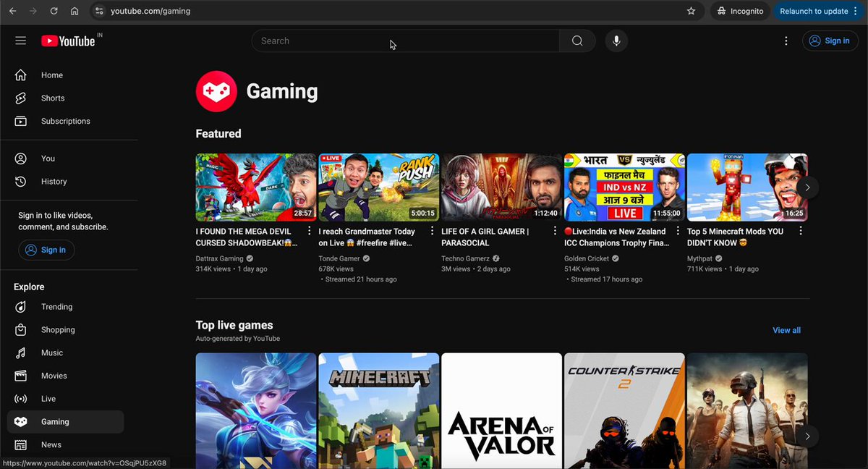The width and height of the screenshot is (868, 469).
Task: Start voice search with microphone icon
Action: click(616, 41)
